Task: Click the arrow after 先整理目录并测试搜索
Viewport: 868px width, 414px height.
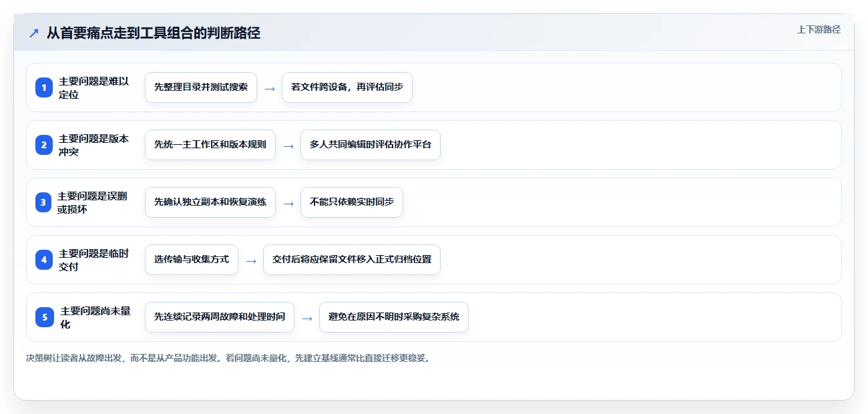Action: [x=270, y=88]
